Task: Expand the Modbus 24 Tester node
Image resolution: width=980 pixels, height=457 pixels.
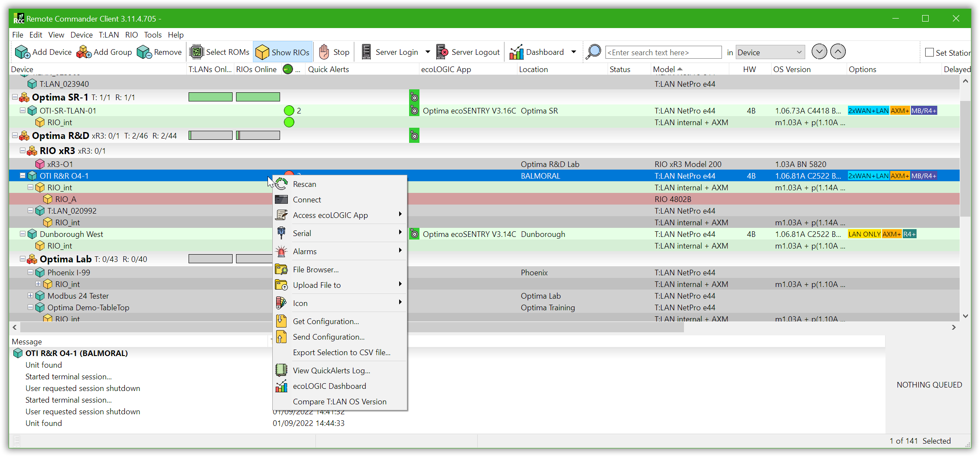Action: (x=30, y=296)
